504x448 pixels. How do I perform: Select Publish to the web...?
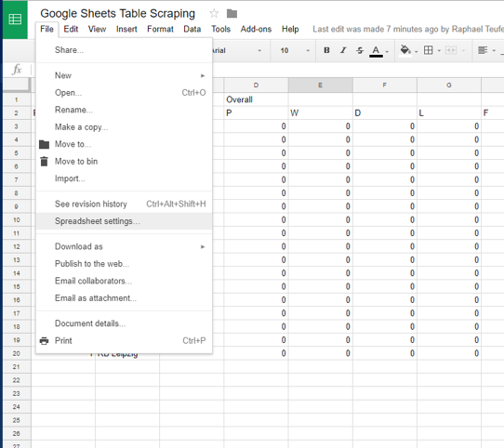click(x=124, y=264)
